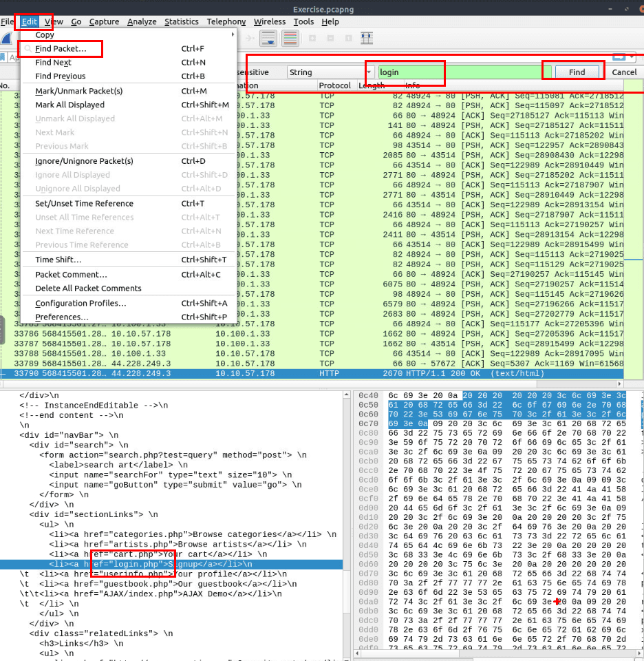Toggle the colorize packet list icon
The image size is (644, 661).
click(290, 39)
